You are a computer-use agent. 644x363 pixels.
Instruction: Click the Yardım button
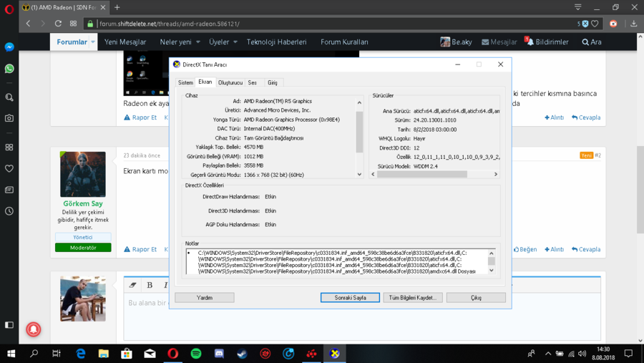pyautogui.click(x=205, y=298)
